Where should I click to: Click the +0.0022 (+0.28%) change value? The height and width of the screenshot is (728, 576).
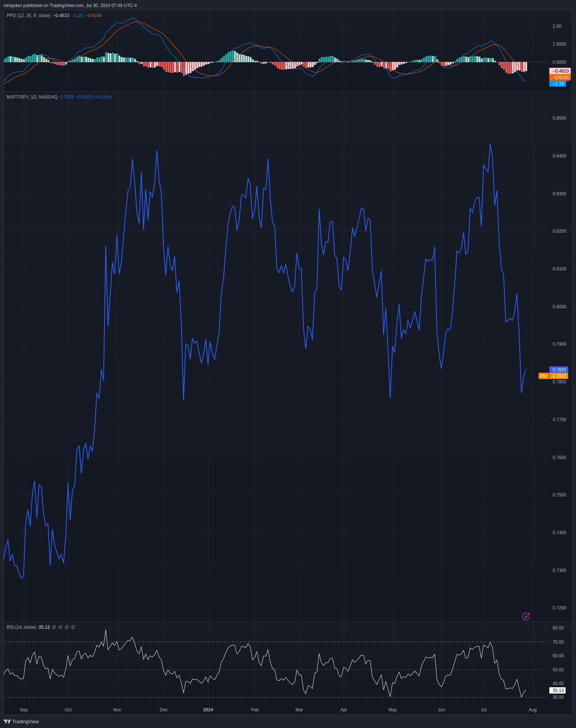pyautogui.click(x=94, y=97)
